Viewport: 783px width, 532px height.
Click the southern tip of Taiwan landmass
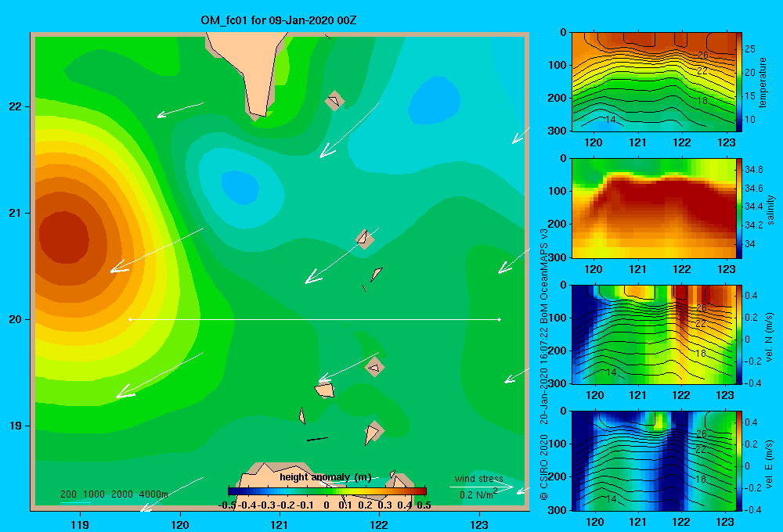pos(258,115)
